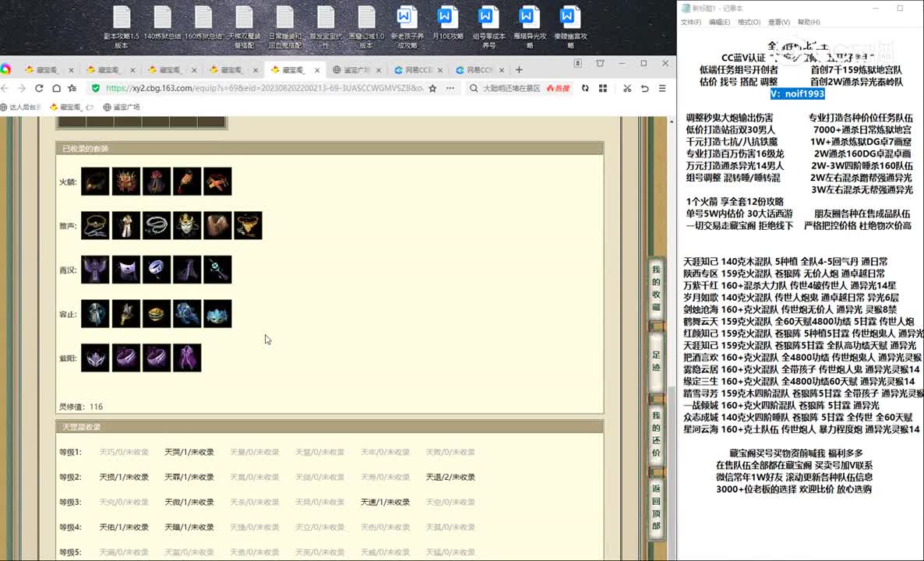Open the four-square apps grid icon
924x561 pixels.
click(x=603, y=88)
